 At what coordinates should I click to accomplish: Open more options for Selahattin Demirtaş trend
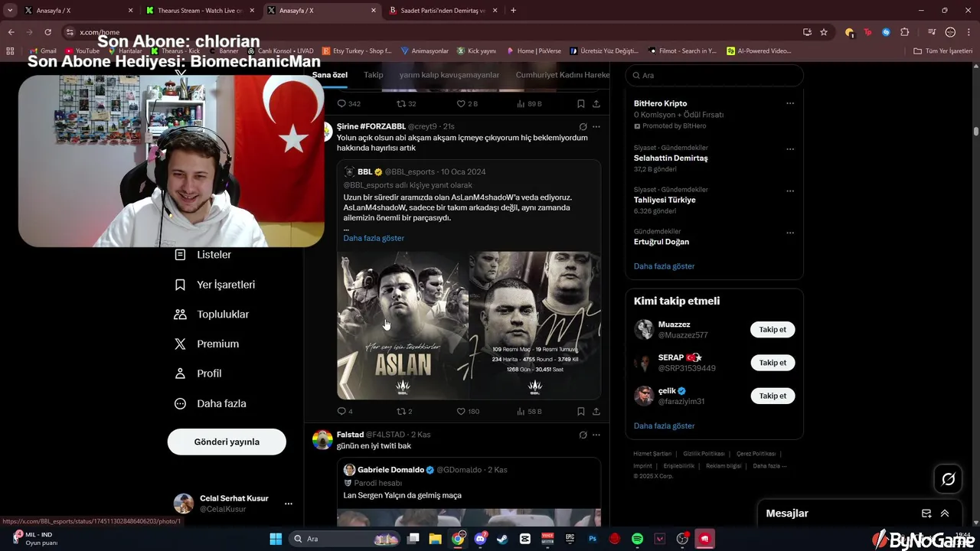pyautogui.click(x=790, y=149)
